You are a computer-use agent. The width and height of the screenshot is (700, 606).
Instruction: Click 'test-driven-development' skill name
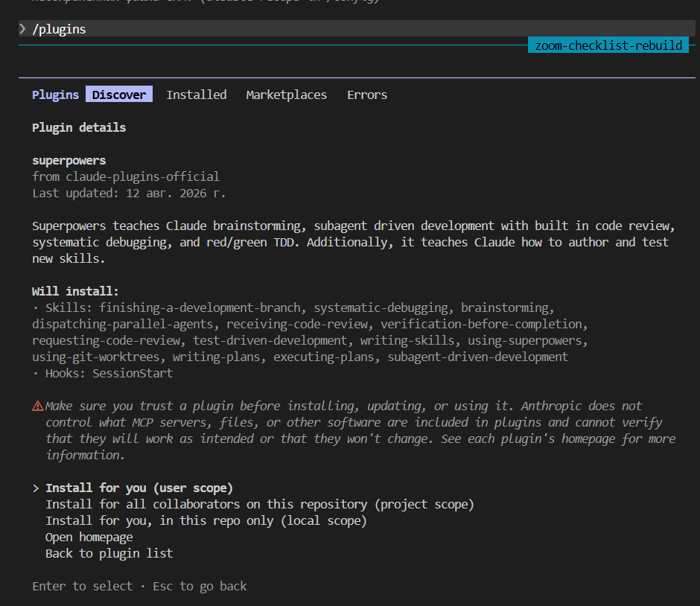click(270, 341)
